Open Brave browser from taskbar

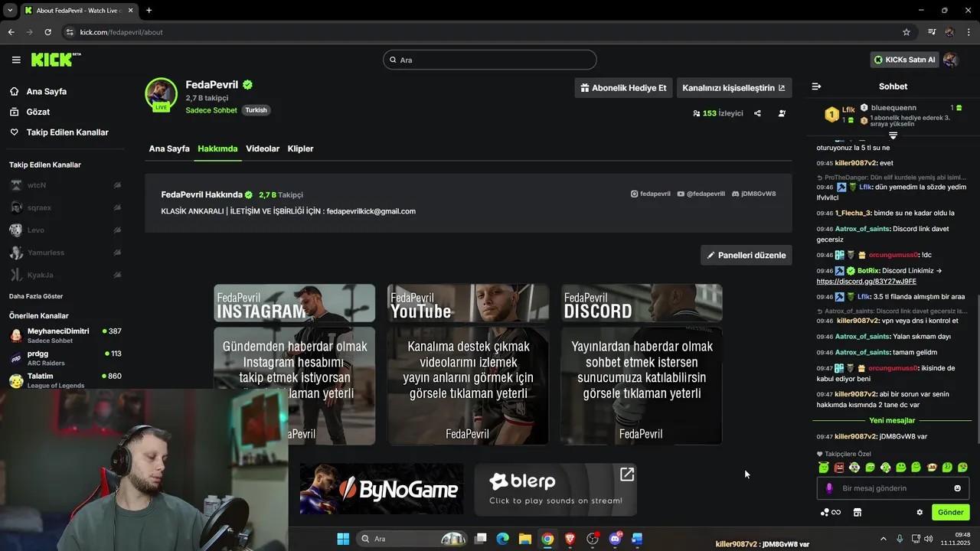(570, 539)
